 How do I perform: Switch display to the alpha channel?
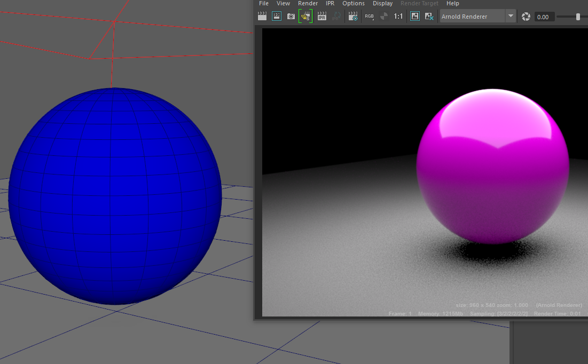[x=383, y=16]
